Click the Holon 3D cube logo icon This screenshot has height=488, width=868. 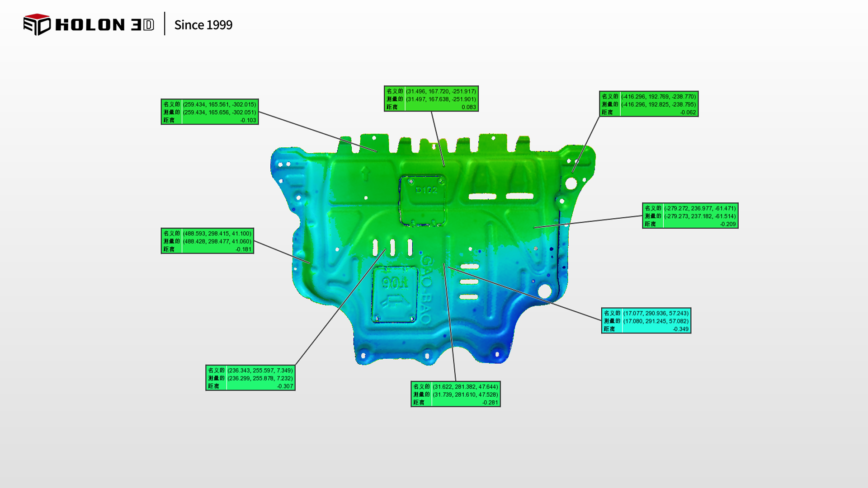coord(37,24)
